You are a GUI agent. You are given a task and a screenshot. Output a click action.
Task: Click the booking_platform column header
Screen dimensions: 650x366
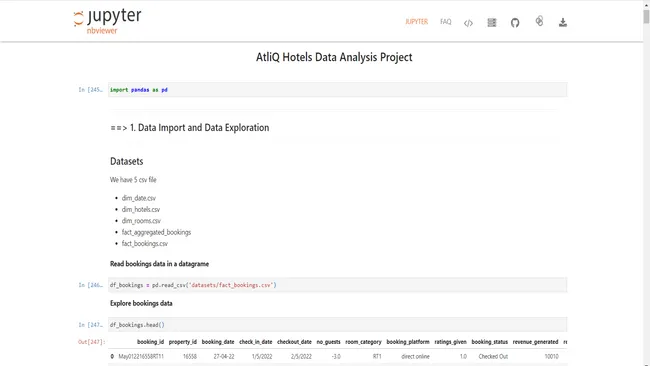[408, 342]
